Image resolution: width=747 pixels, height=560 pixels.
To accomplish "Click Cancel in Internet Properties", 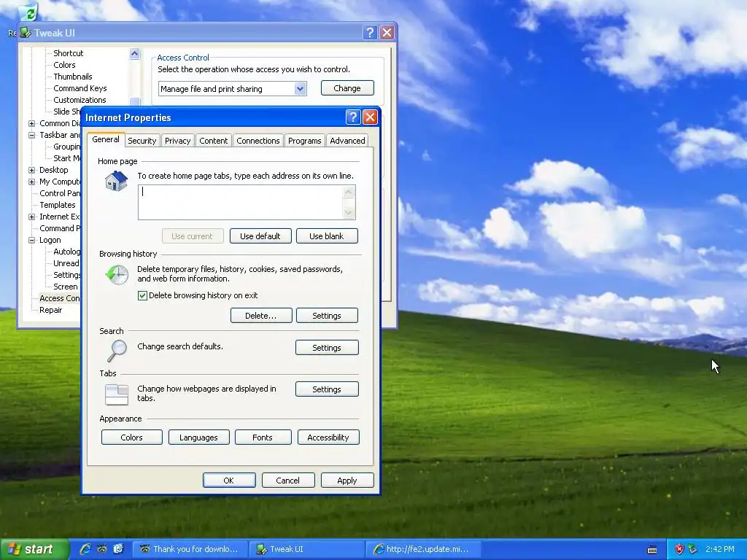I will pos(288,481).
